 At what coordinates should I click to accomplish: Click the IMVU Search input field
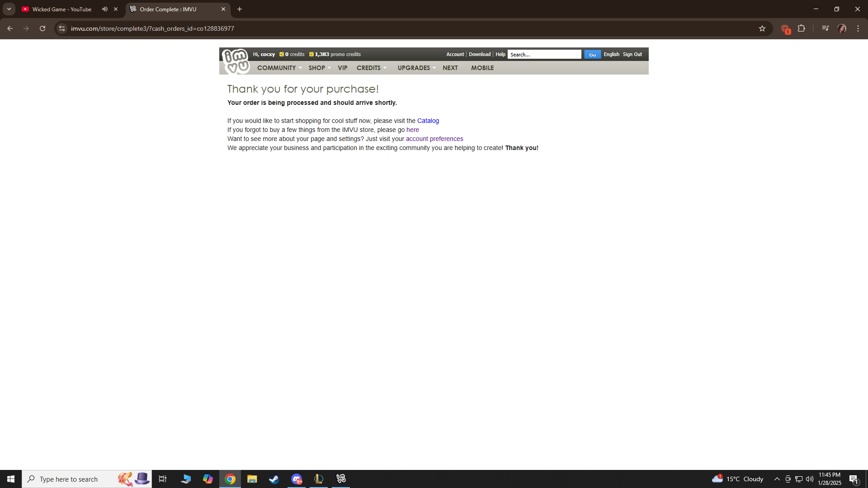[544, 54]
